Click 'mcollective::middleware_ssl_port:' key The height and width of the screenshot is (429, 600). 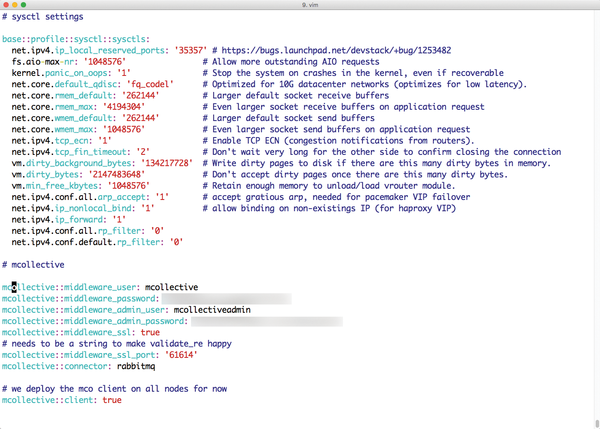click(x=80, y=355)
